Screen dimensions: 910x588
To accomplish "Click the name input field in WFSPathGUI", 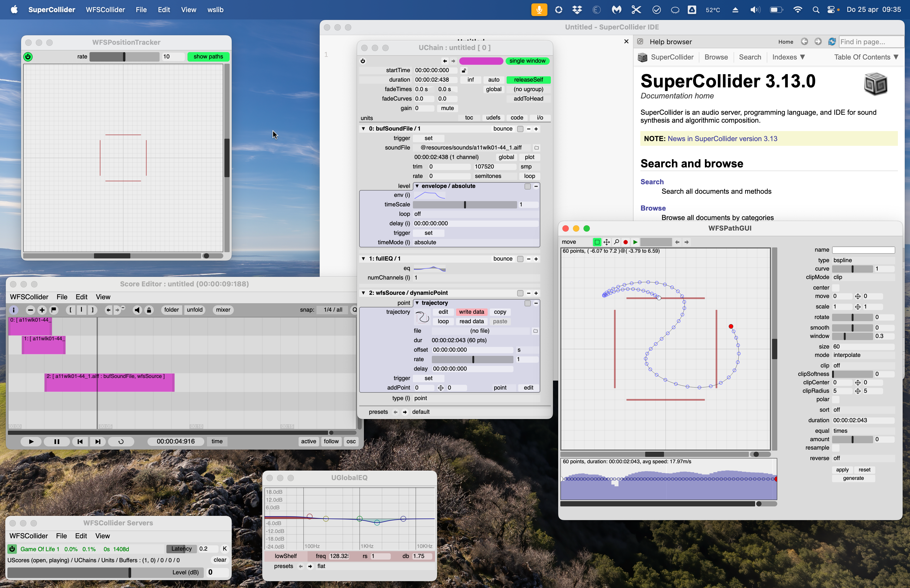I will [x=863, y=250].
